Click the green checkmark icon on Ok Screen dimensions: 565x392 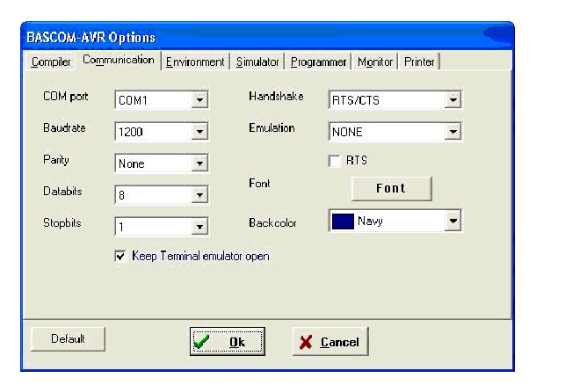(x=201, y=342)
